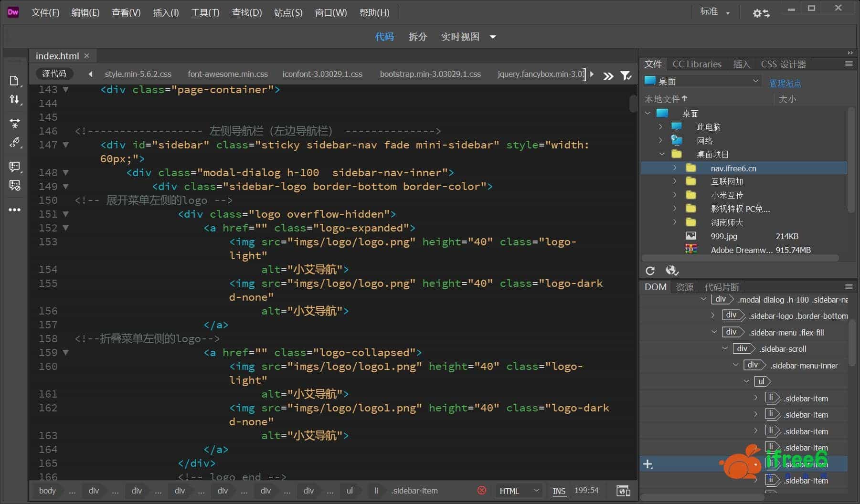Select the 999.jpg file in Files panel
The height and width of the screenshot is (504, 860).
pyautogui.click(x=723, y=236)
